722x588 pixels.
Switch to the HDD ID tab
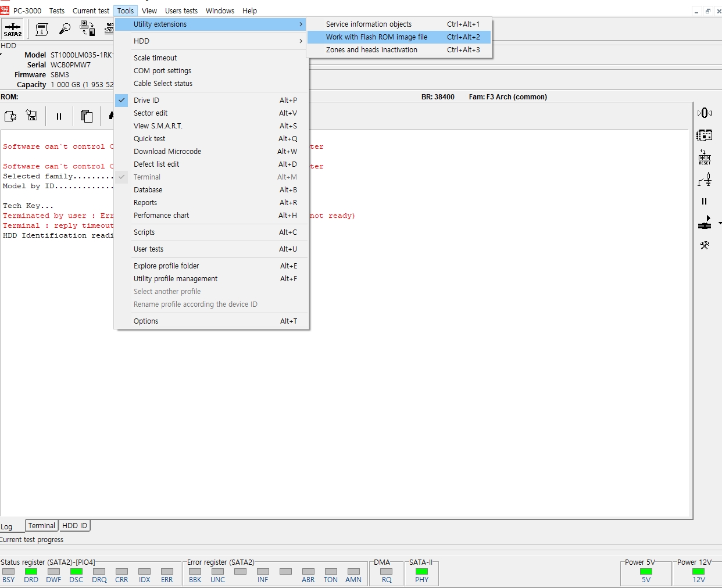[74, 526]
